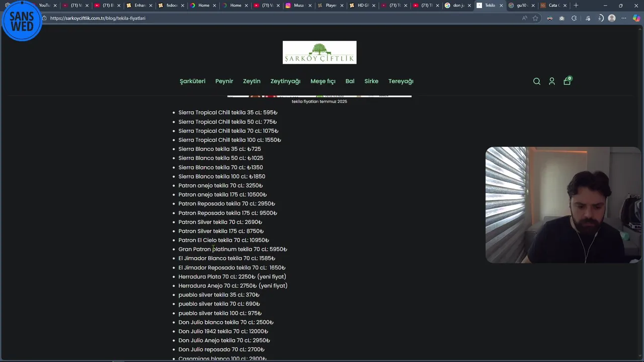The image size is (644, 362).
Task: Close the Player tab
Action: click(342, 6)
